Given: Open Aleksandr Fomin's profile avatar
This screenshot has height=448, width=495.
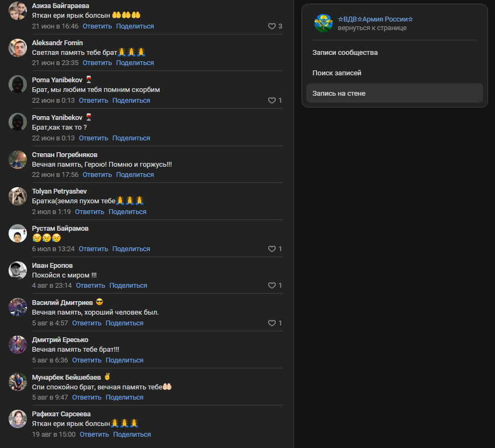Looking at the screenshot, I should tap(18, 48).
